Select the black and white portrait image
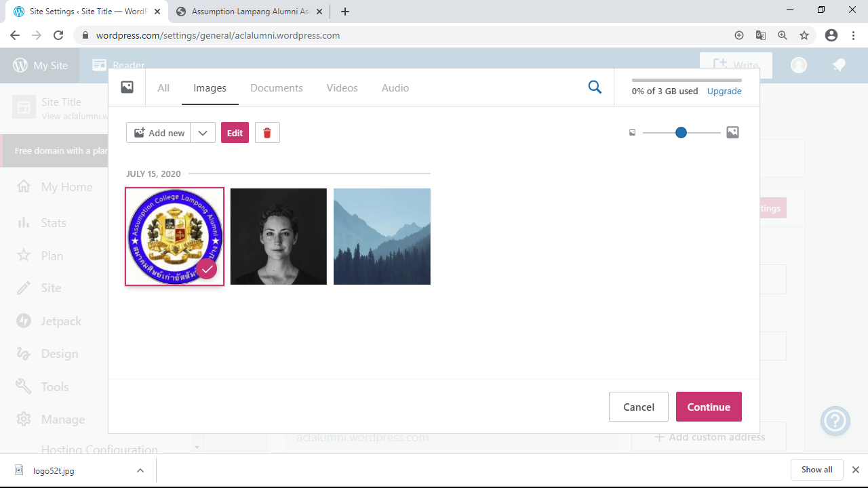 [278, 237]
